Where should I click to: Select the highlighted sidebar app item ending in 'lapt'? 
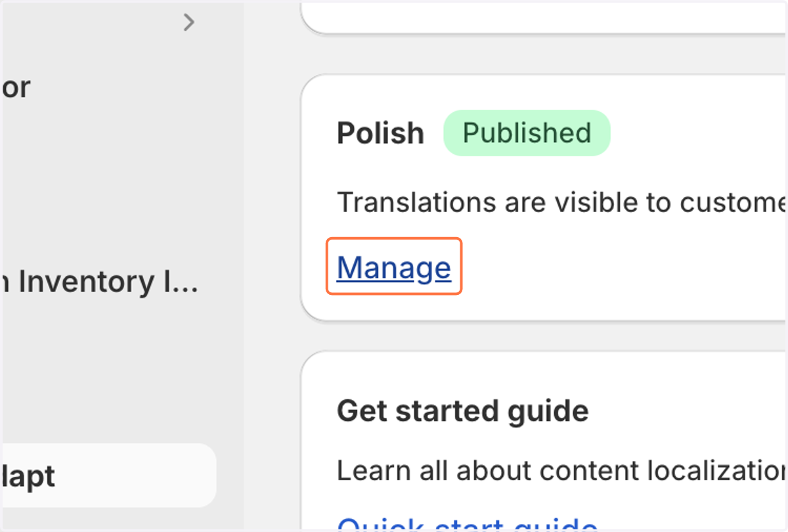(109, 476)
